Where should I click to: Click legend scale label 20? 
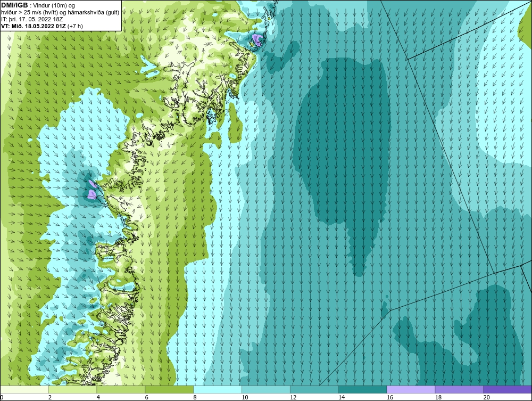487,397
